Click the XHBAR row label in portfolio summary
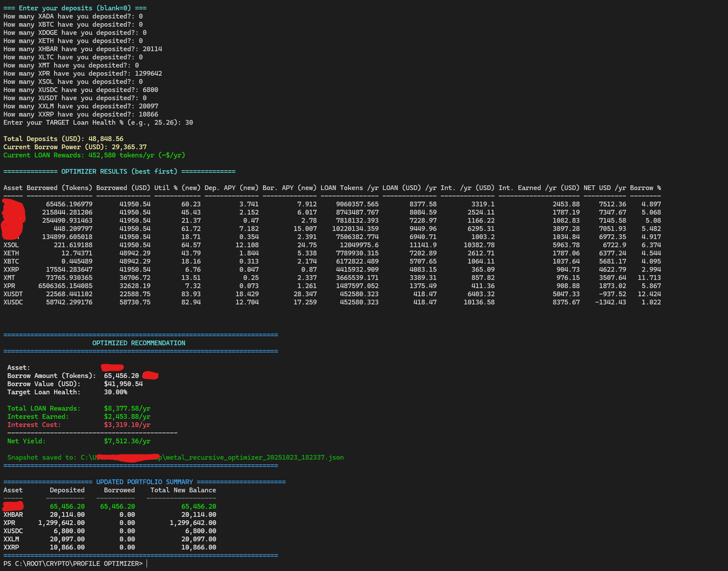728x571 pixels. point(13,514)
